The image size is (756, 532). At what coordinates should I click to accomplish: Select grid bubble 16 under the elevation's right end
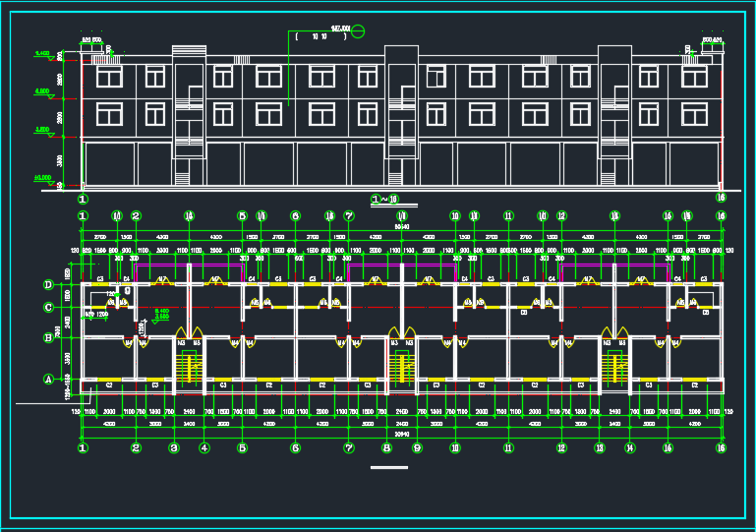click(x=721, y=197)
